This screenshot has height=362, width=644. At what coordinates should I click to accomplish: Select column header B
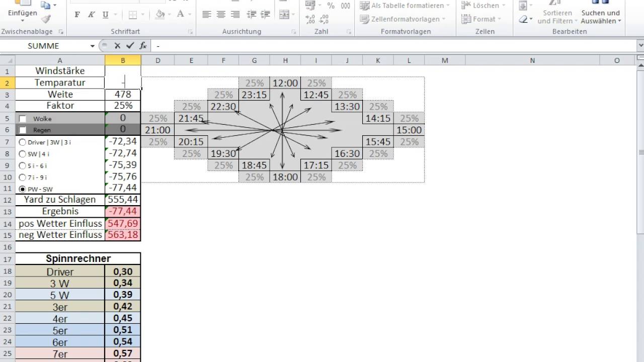click(123, 60)
